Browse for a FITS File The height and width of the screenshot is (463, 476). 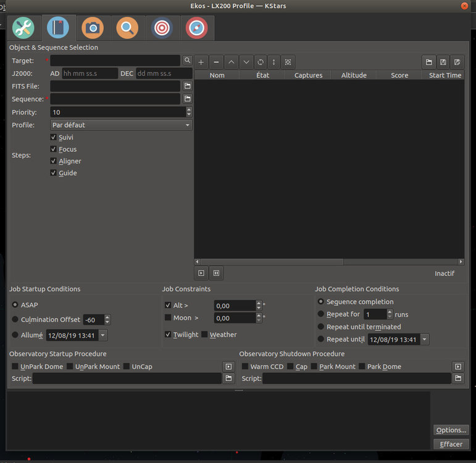[x=187, y=86]
